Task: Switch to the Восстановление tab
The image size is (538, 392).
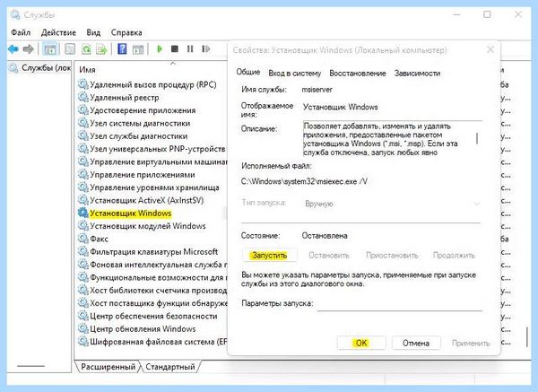Action: (358, 74)
